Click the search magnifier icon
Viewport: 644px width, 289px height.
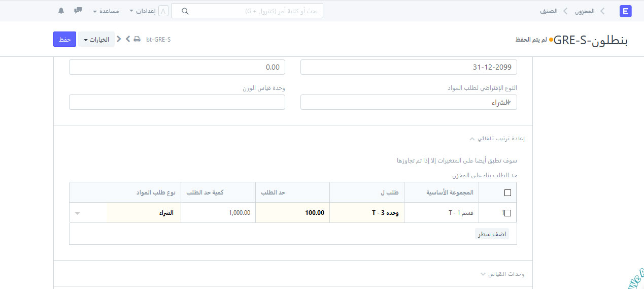[x=185, y=11]
